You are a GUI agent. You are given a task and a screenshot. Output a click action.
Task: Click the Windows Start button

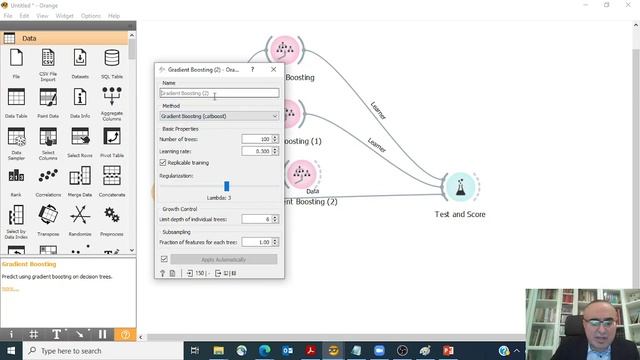(11, 351)
